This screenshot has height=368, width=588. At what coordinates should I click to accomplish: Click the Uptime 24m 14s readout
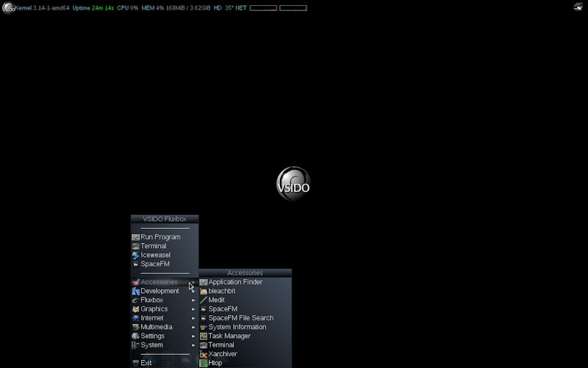click(93, 8)
